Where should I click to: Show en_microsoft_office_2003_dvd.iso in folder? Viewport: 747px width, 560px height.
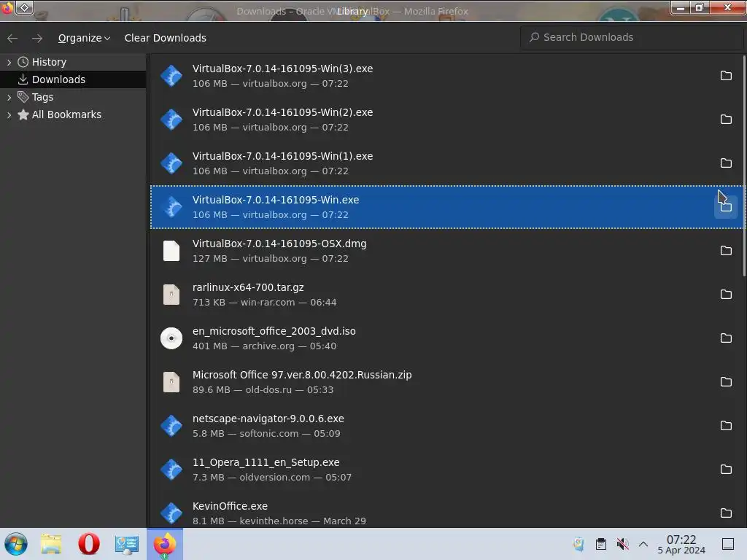[726, 338]
